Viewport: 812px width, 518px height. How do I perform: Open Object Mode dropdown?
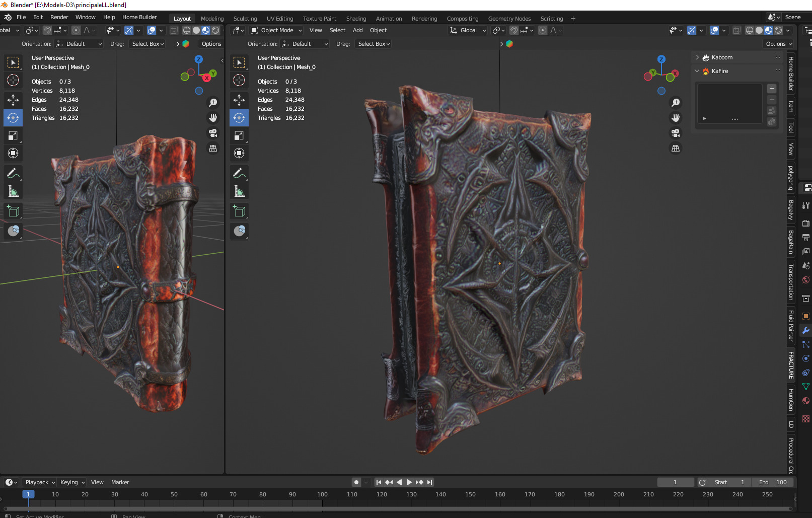[x=276, y=30]
